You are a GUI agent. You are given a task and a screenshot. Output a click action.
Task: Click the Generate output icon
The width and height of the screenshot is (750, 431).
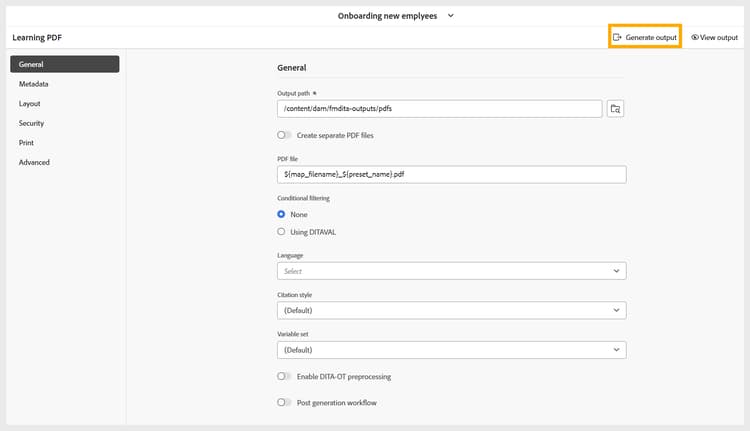click(x=617, y=37)
